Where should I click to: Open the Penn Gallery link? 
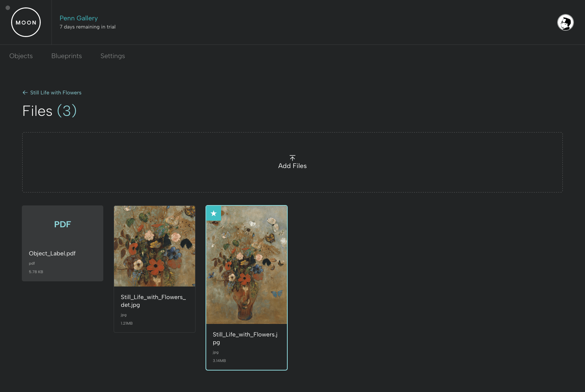[78, 18]
